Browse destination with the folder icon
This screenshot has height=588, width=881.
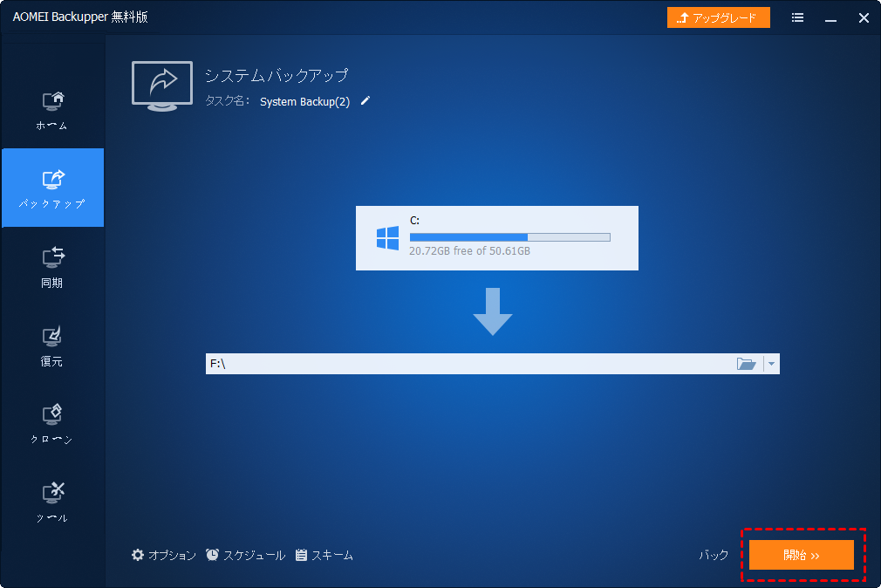[x=746, y=364]
